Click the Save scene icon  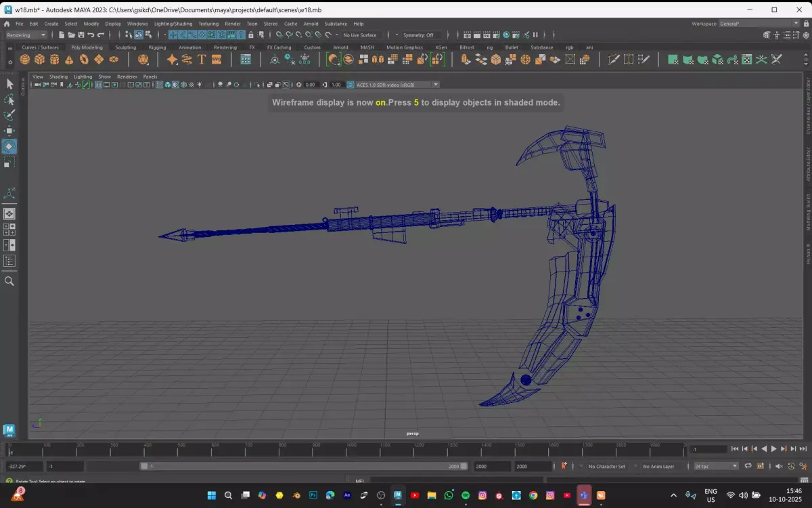click(x=81, y=35)
